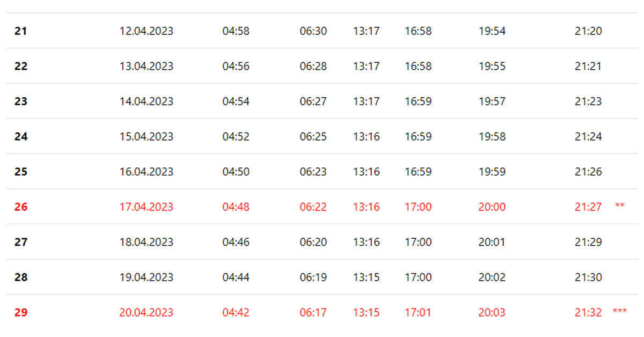644x337 pixels.
Task: Click 06:20 in the 18.04.2023 row
Action: click(313, 242)
